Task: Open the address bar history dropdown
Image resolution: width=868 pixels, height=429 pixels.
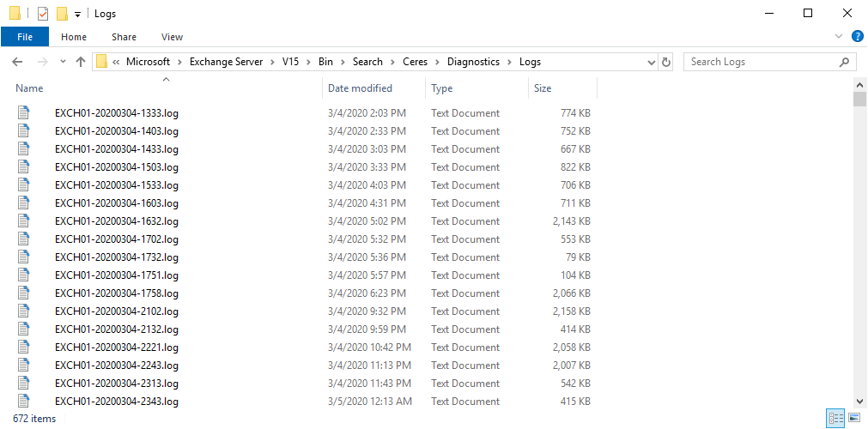Action: point(652,62)
